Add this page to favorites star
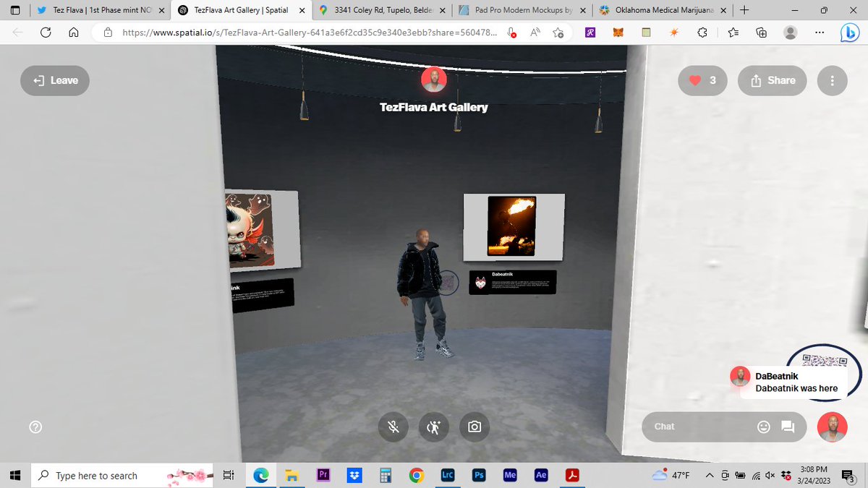The height and width of the screenshot is (488, 868). click(558, 33)
